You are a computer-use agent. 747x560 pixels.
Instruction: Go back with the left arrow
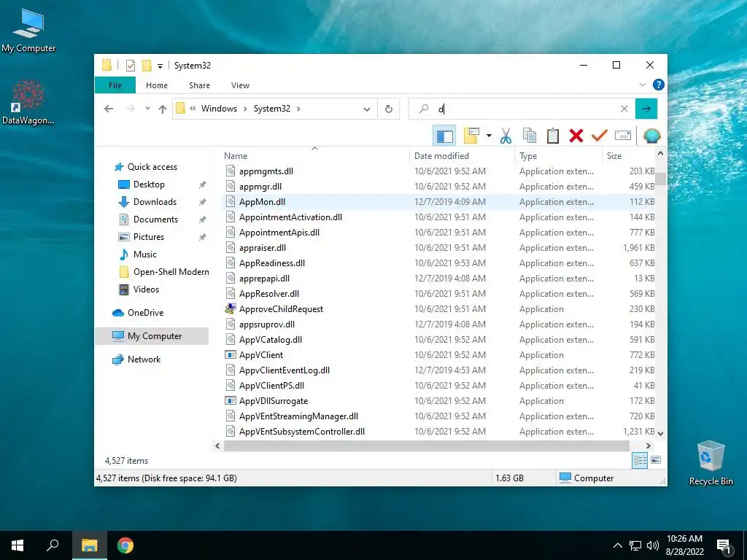109,109
